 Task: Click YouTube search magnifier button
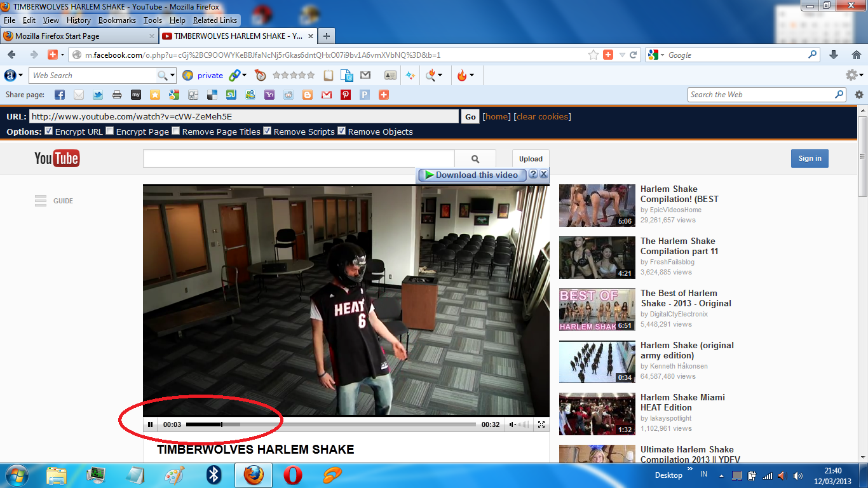pos(475,159)
